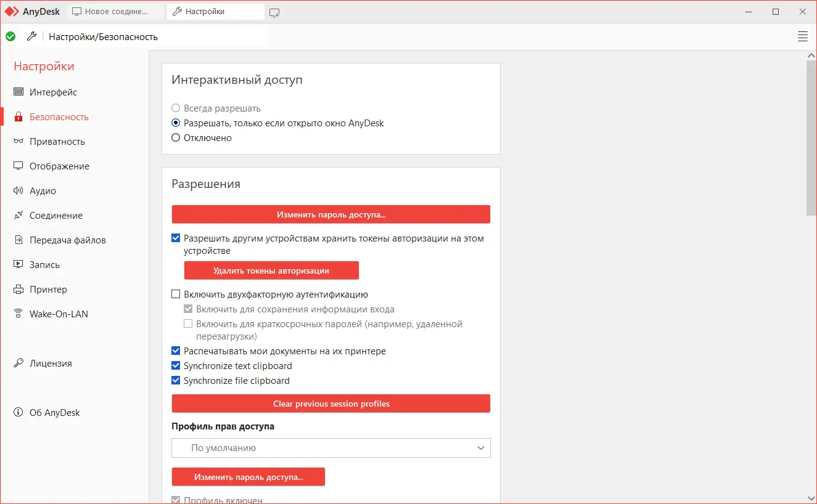Click the speaker icon for Аудио
Screen dimensions: 817x504
coord(18,190)
